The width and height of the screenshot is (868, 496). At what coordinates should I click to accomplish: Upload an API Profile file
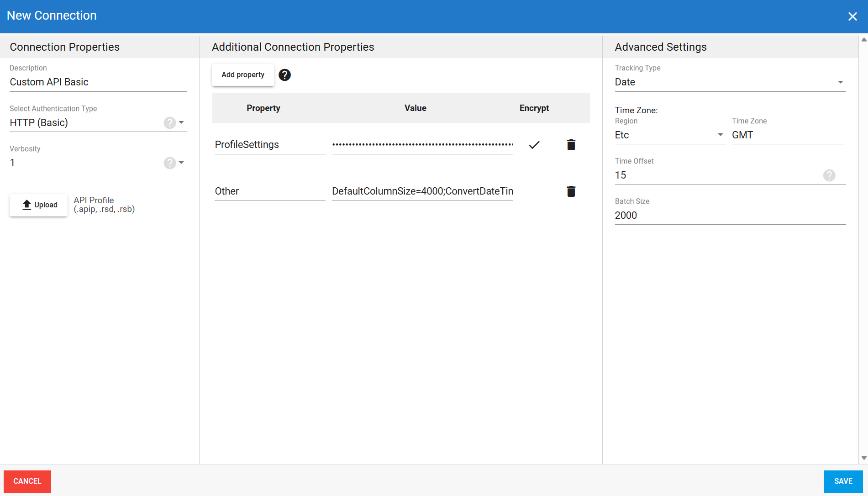pos(39,205)
